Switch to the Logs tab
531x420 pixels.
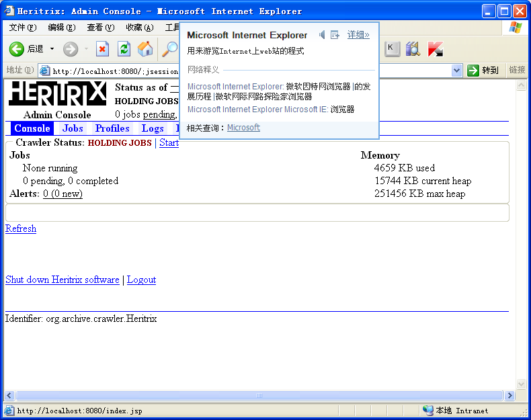pyautogui.click(x=153, y=128)
